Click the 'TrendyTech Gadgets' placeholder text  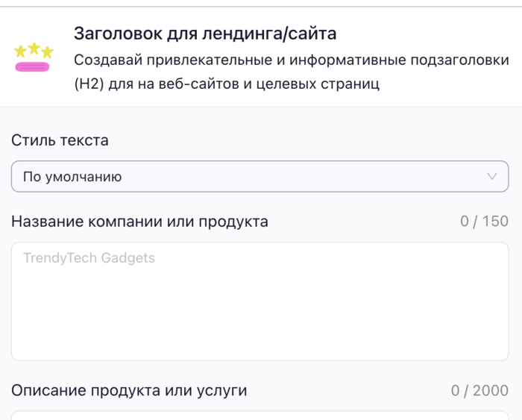pyautogui.click(x=89, y=258)
